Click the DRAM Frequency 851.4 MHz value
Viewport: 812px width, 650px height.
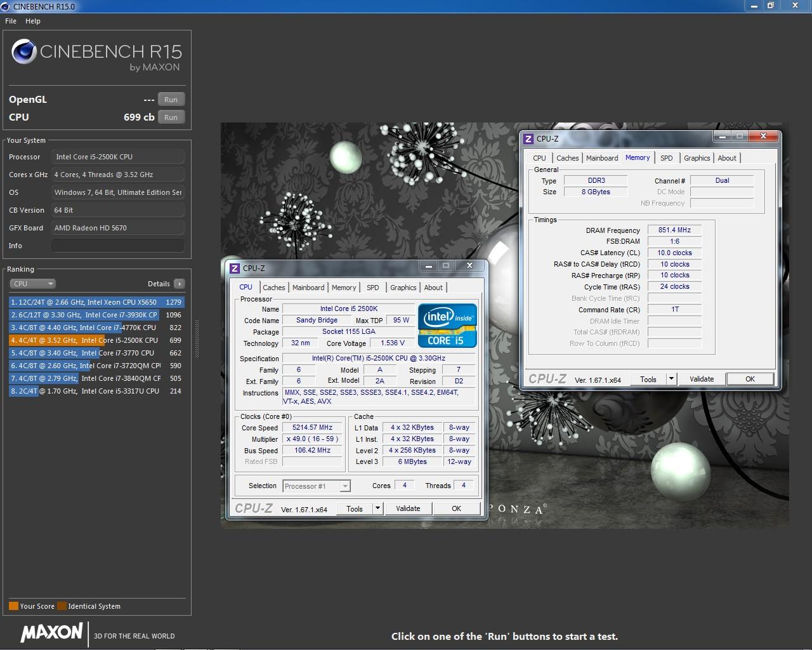pyautogui.click(x=674, y=230)
